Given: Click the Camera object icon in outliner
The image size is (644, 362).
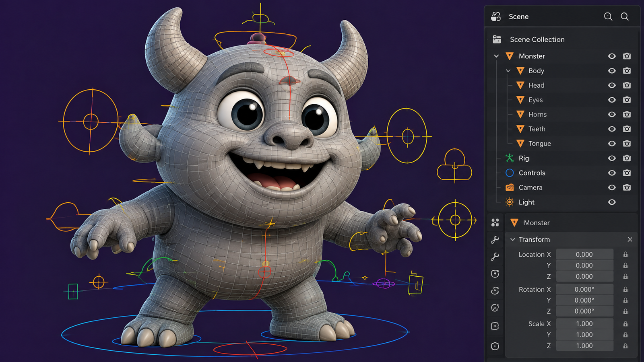Looking at the screenshot, I should [x=510, y=187].
